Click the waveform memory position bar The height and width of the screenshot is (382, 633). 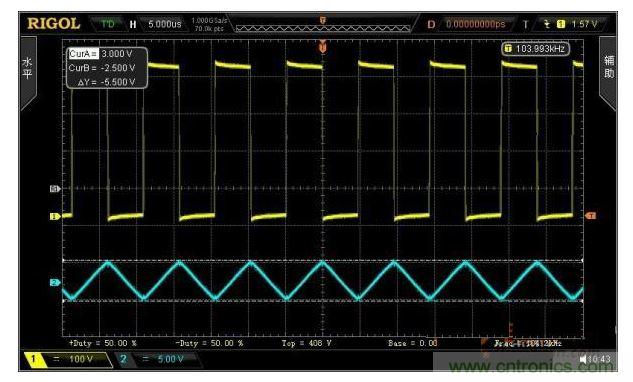click(x=323, y=28)
